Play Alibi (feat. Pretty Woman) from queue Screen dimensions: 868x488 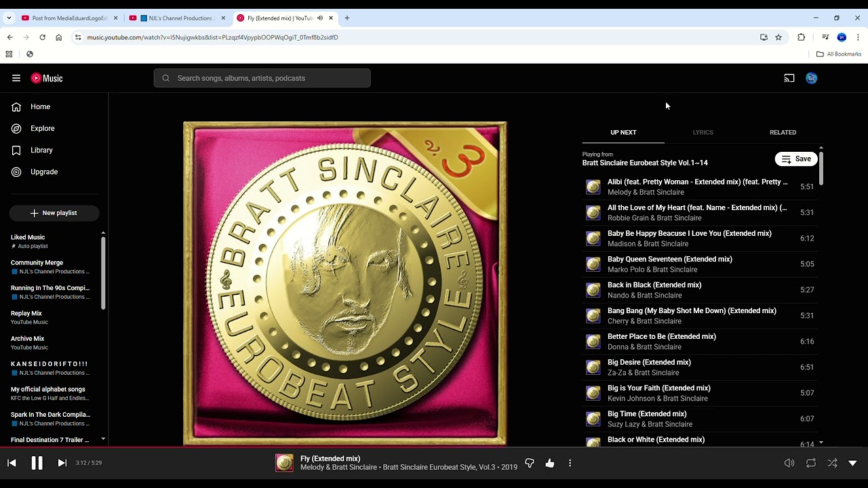tap(700, 187)
